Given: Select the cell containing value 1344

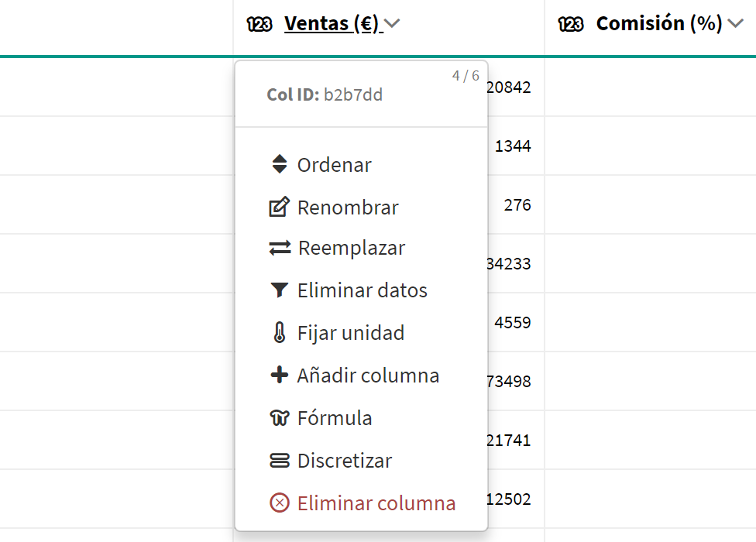Looking at the screenshot, I should click(x=512, y=146).
